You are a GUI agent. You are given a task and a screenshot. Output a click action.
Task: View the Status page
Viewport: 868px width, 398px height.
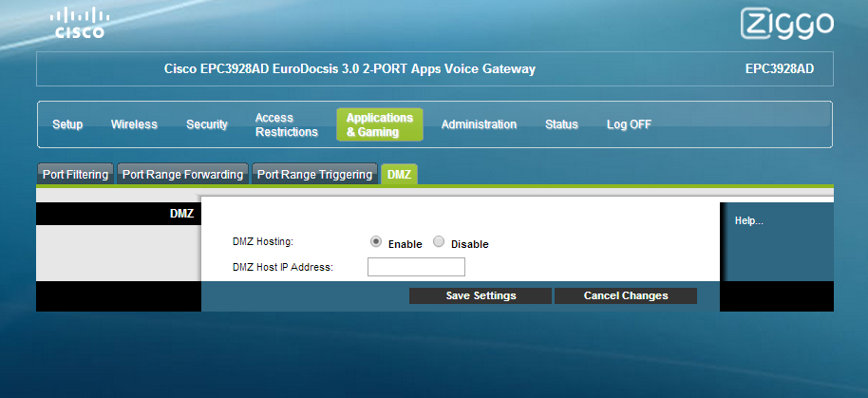click(561, 124)
